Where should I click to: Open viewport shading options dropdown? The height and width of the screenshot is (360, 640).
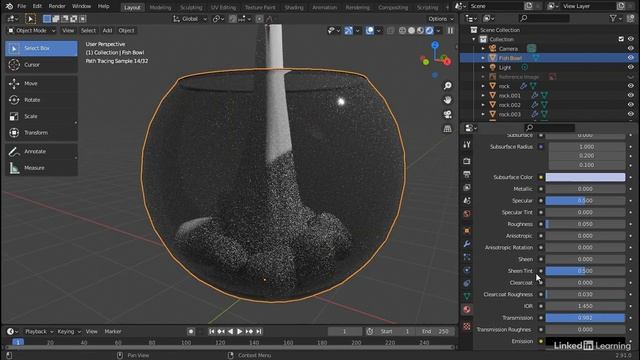point(439,31)
